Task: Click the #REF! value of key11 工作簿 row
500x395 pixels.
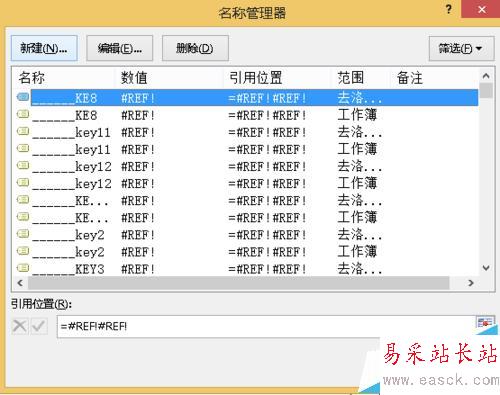Action: [x=138, y=149]
